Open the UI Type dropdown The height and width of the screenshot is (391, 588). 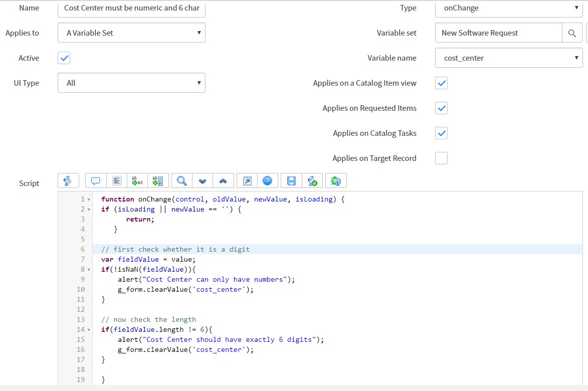[x=132, y=83]
